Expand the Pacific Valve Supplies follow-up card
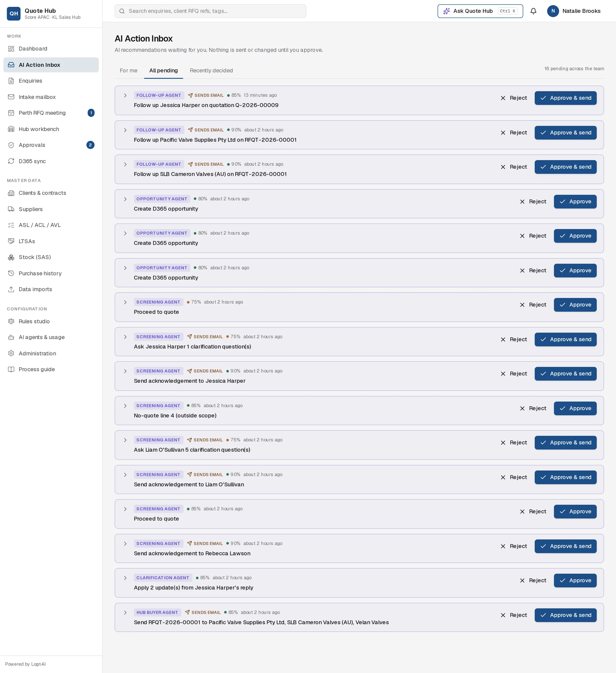Viewport: 616px width, 673px height. [x=125, y=130]
